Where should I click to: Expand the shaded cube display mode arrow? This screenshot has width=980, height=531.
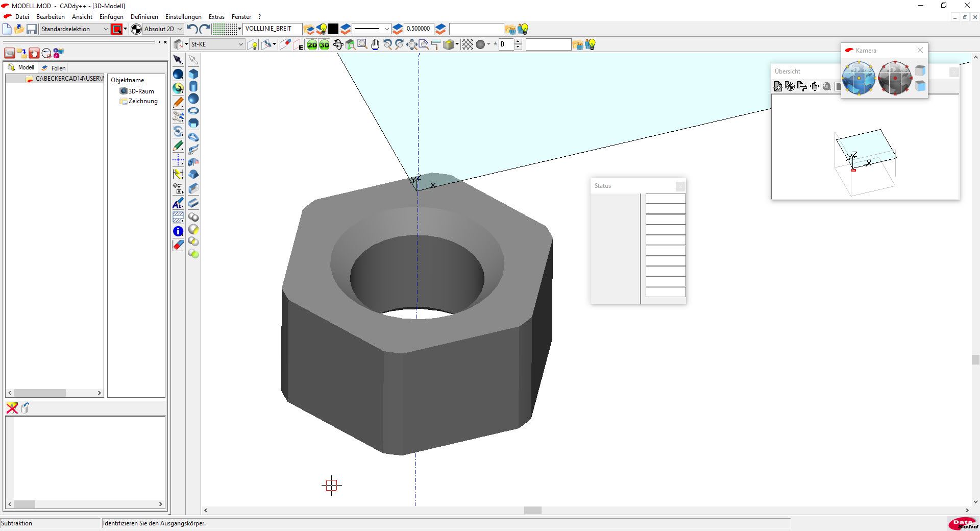[x=457, y=44]
